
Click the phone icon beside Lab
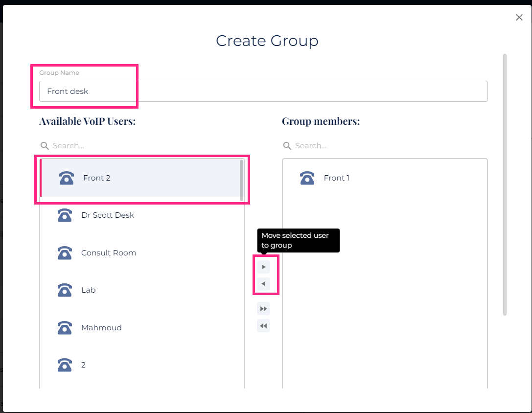(x=65, y=290)
